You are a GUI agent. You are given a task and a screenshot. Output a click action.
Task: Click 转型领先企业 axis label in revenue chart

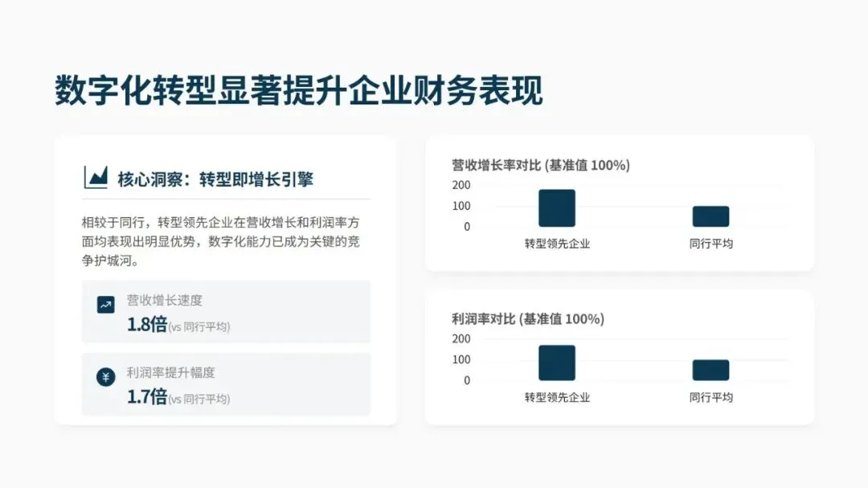click(x=557, y=244)
